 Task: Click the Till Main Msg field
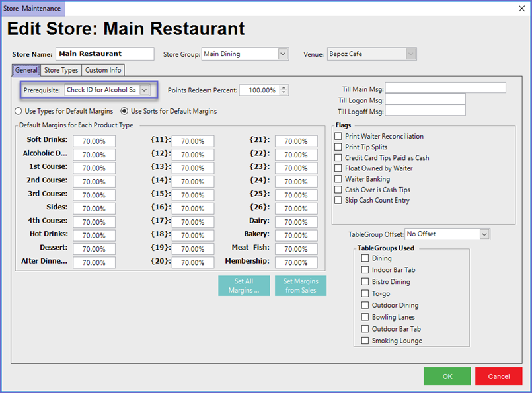(445, 88)
